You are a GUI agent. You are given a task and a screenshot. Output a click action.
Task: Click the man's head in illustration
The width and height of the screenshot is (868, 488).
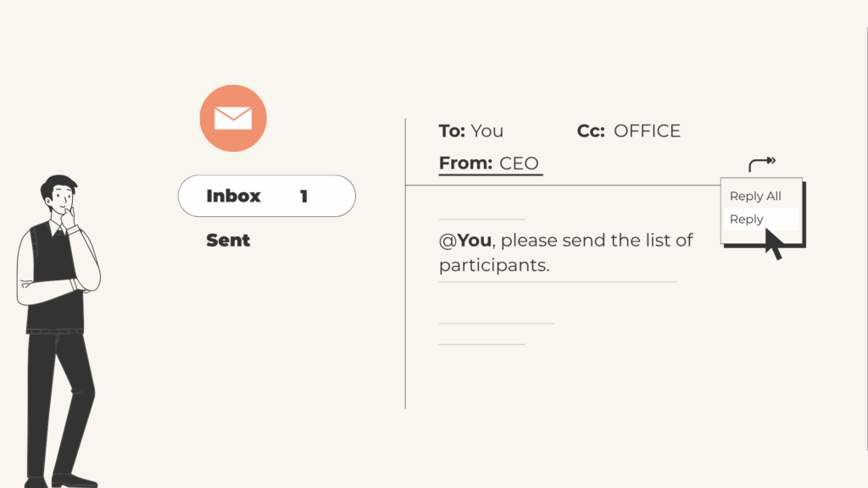(x=58, y=194)
